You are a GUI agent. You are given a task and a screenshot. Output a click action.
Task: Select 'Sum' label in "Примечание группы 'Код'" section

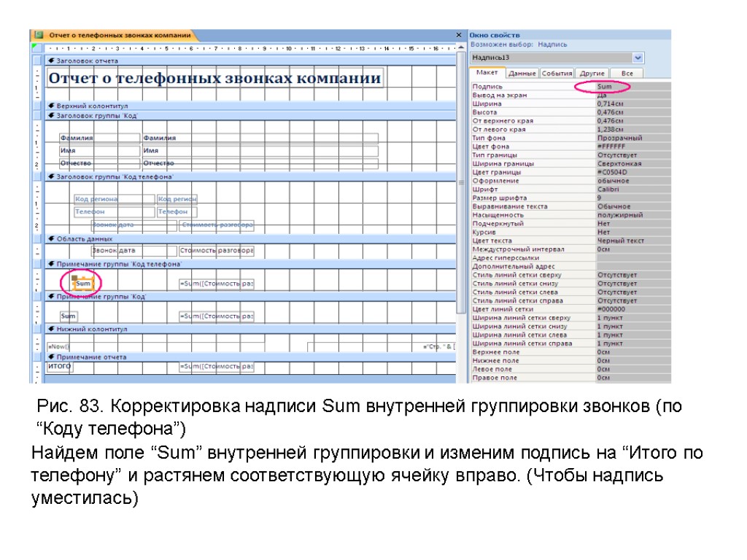tap(68, 316)
